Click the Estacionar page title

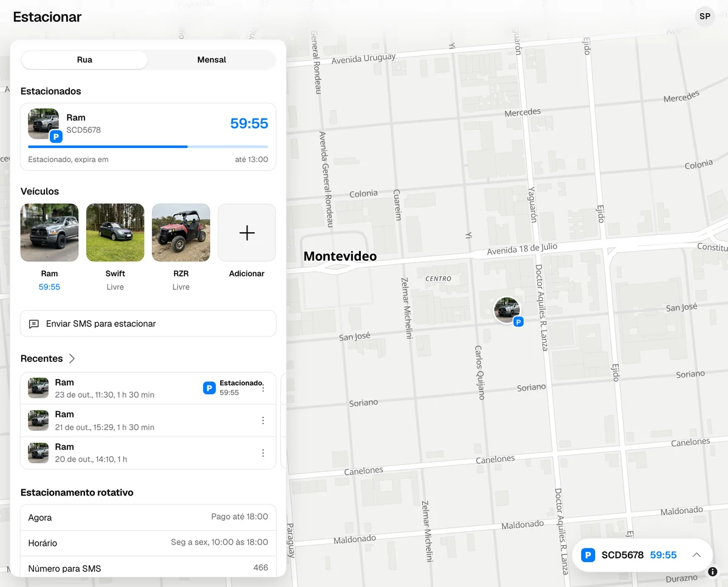[x=47, y=17]
